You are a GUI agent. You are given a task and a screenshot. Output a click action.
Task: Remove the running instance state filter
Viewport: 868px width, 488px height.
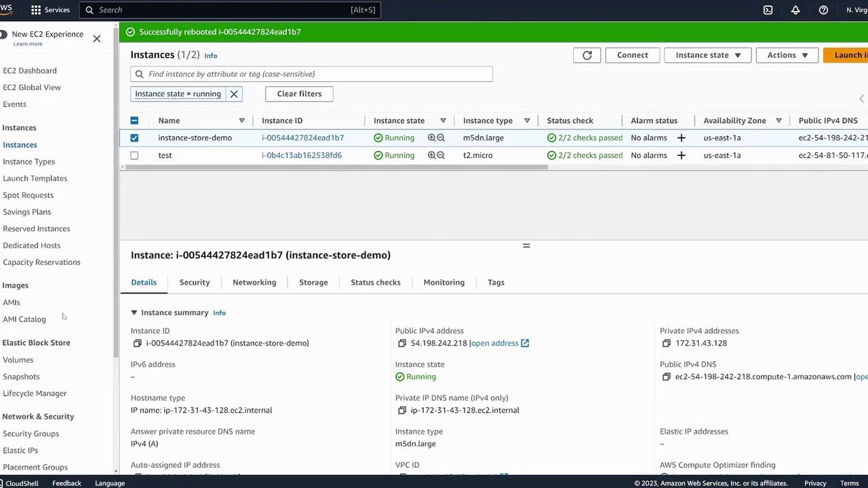pos(234,94)
